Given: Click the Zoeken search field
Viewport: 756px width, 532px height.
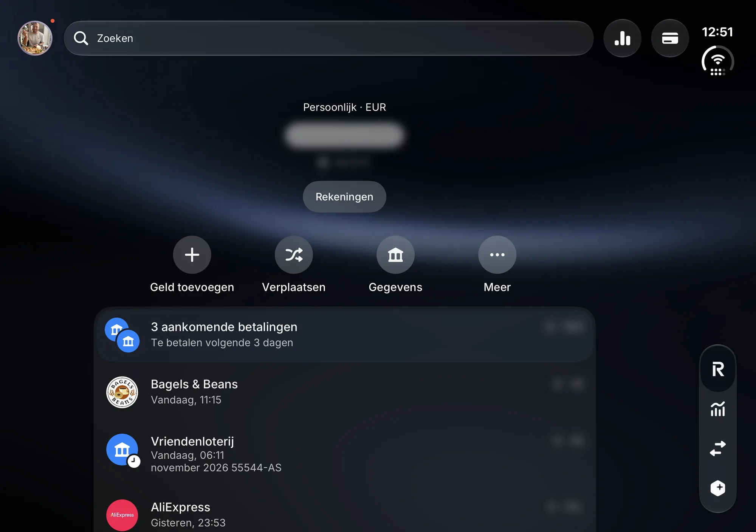Looking at the screenshot, I should click(x=328, y=38).
